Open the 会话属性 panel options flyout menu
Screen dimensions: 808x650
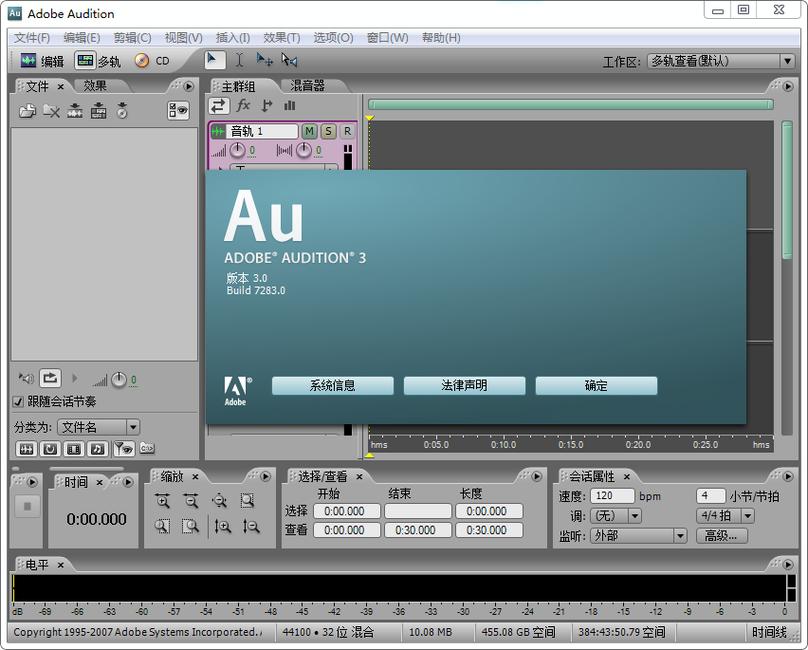click(x=788, y=476)
